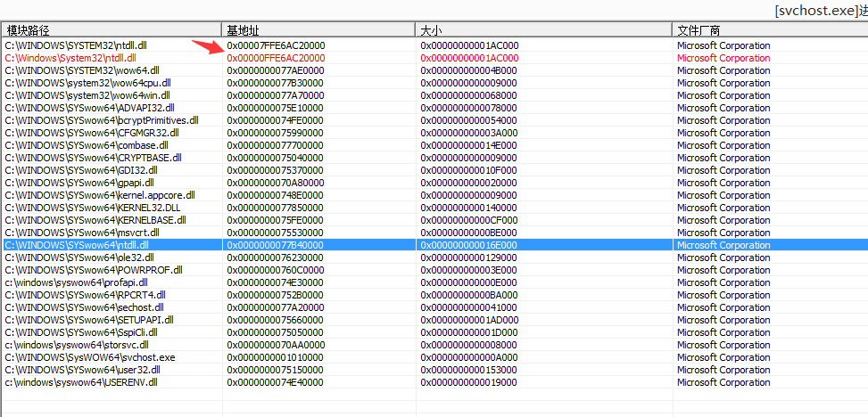Click the 文件厂商 column header
Viewport: 868px width, 417px height.
(x=770, y=30)
